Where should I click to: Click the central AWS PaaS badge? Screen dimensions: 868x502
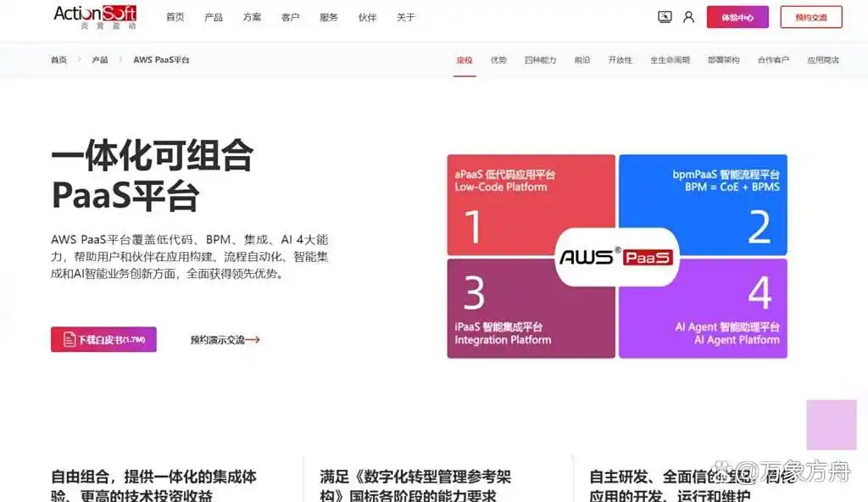point(617,256)
